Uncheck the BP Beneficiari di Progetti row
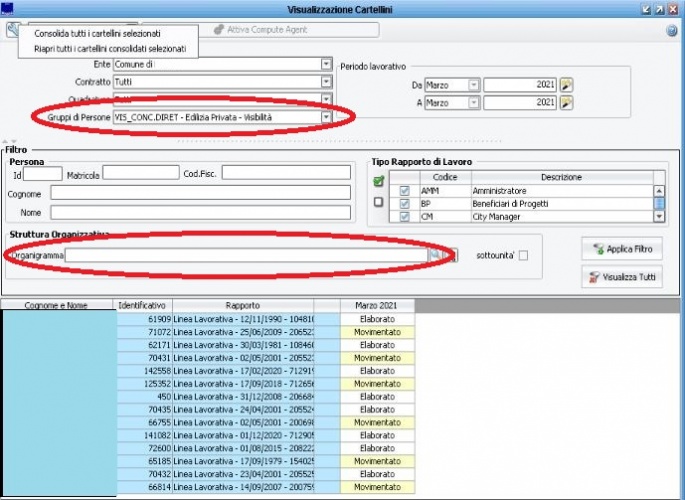Image resolution: width=685 pixels, height=500 pixels. pos(404,202)
